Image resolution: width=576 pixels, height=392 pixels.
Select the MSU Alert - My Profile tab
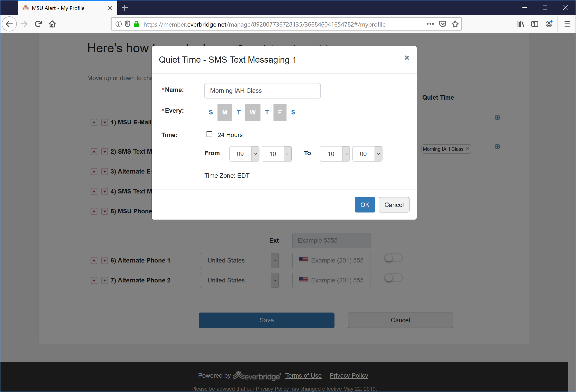[x=68, y=8]
